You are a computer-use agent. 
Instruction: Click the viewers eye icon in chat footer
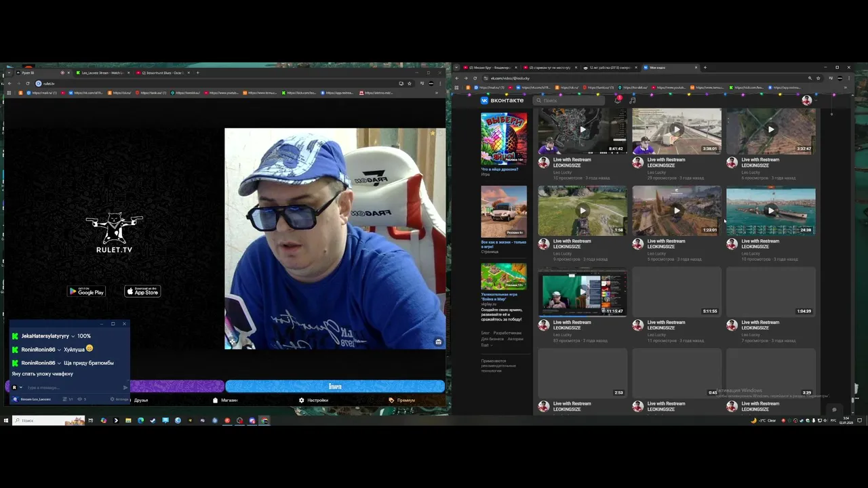click(x=80, y=399)
